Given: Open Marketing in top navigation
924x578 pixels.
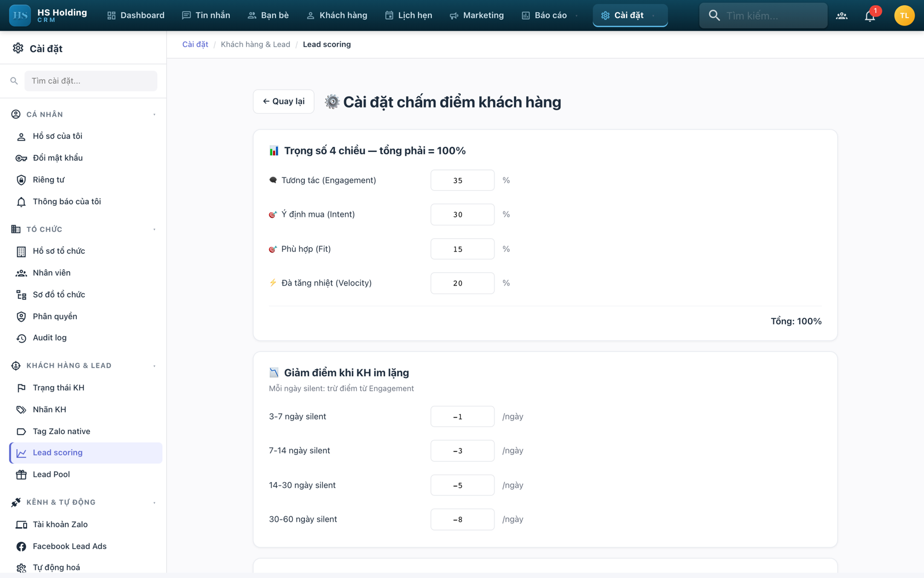Looking at the screenshot, I should tap(476, 16).
